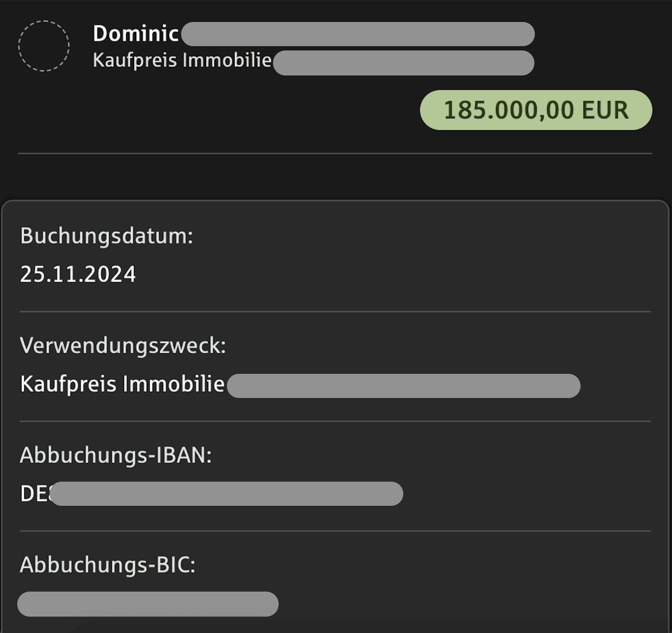The height and width of the screenshot is (633, 672).
Task: Select the Verwendungszweck label
Action: 123,345
